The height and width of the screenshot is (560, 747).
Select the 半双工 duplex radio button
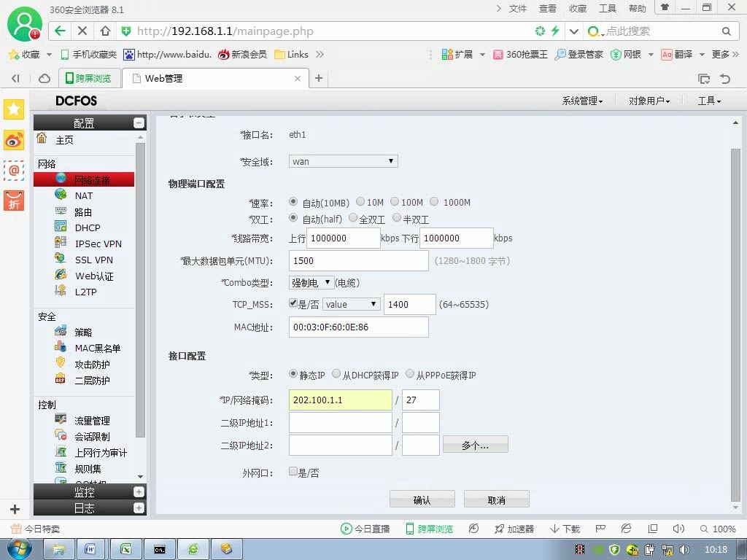tap(397, 218)
